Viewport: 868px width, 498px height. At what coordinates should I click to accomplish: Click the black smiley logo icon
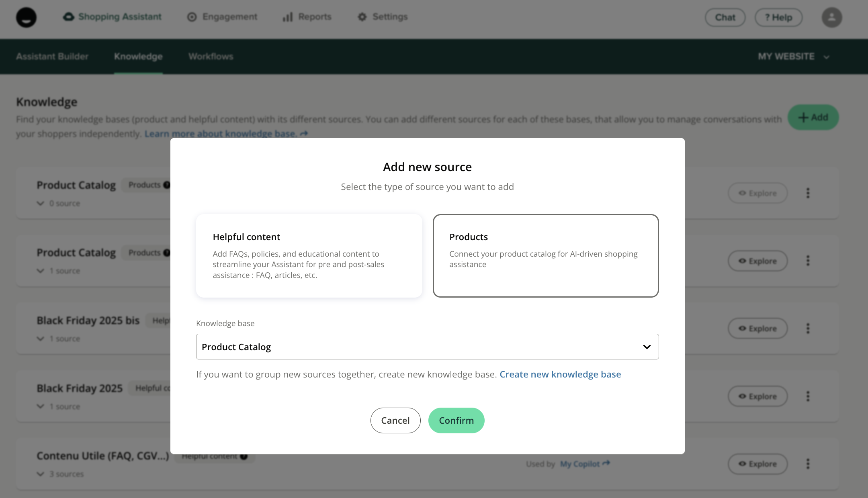(x=26, y=17)
